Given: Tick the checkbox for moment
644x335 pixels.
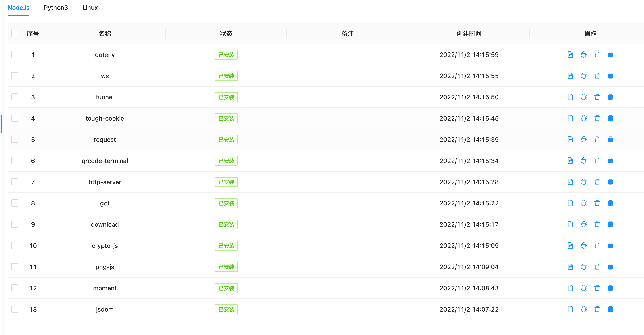Looking at the screenshot, I should (x=15, y=288).
